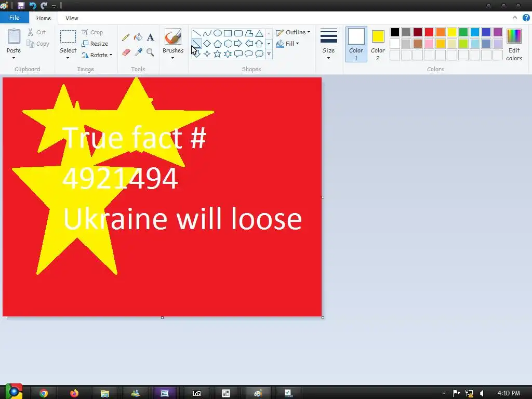Choose the Line shape
This screenshot has height=399, width=532.
click(x=196, y=33)
